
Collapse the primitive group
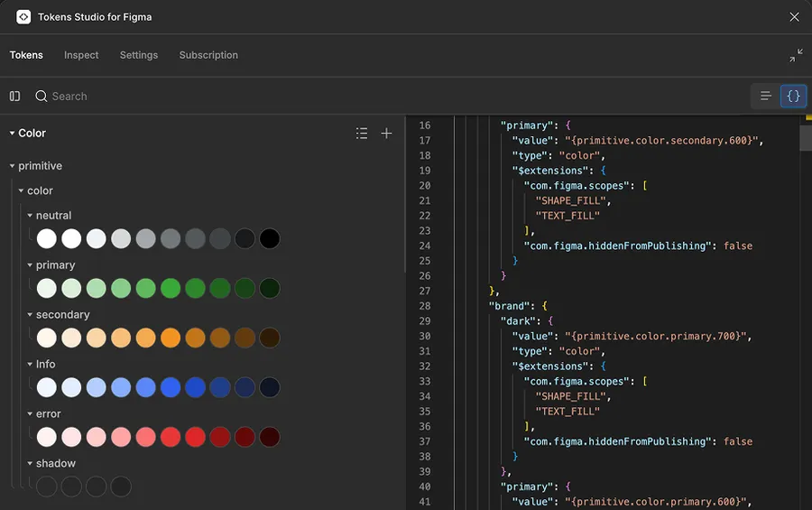pyautogui.click(x=12, y=166)
